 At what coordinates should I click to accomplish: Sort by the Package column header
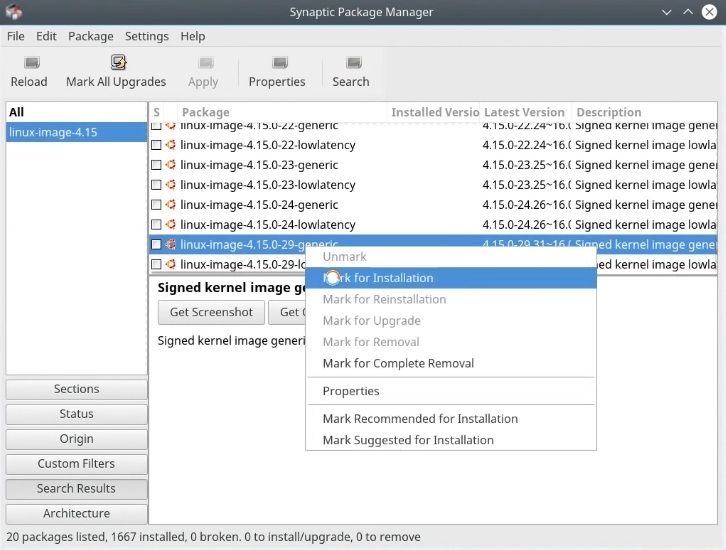click(x=282, y=112)
